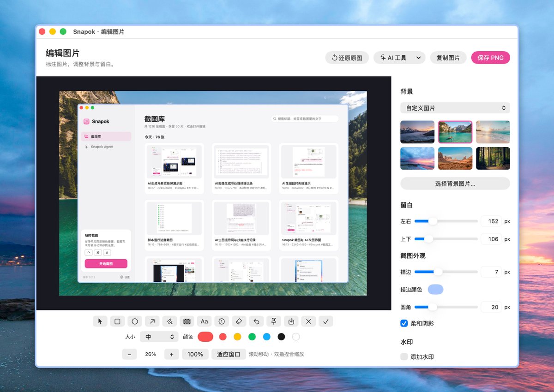Click the 还原原图 button
The width and height of the screenshot is (554, 392).
(347, 58)
